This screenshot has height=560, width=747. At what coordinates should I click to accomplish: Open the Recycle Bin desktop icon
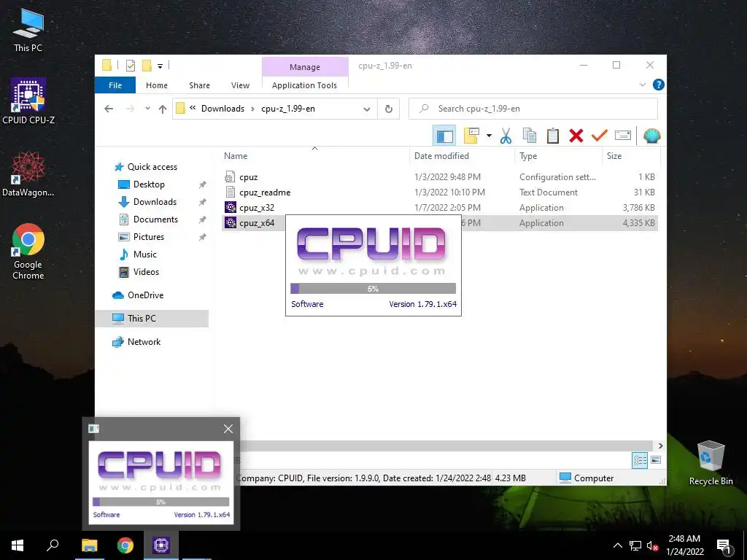tap(711, 463)
